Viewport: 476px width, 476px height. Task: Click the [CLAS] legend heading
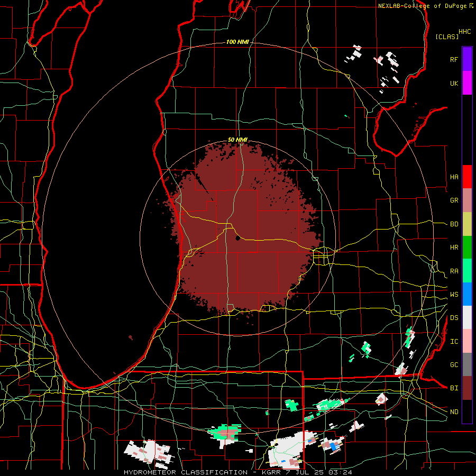tap(447, 36)
